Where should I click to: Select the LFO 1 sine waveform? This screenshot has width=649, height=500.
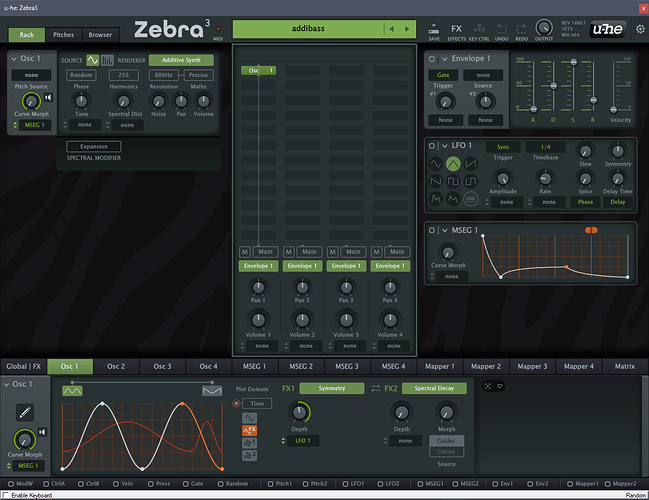(x=436, y=164)
